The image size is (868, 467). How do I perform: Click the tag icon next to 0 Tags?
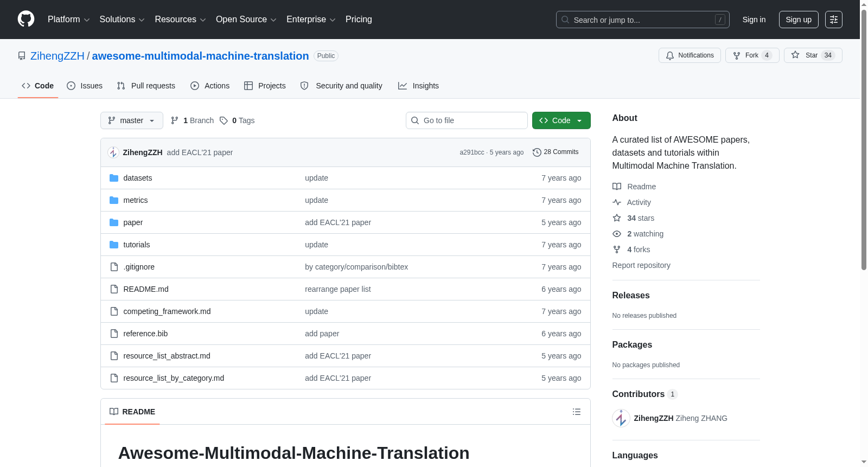(x=224, y=120)
